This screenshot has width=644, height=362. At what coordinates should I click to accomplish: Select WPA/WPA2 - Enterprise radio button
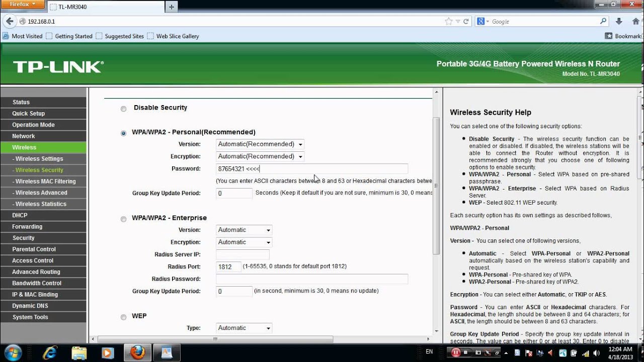tap(123, 219)
